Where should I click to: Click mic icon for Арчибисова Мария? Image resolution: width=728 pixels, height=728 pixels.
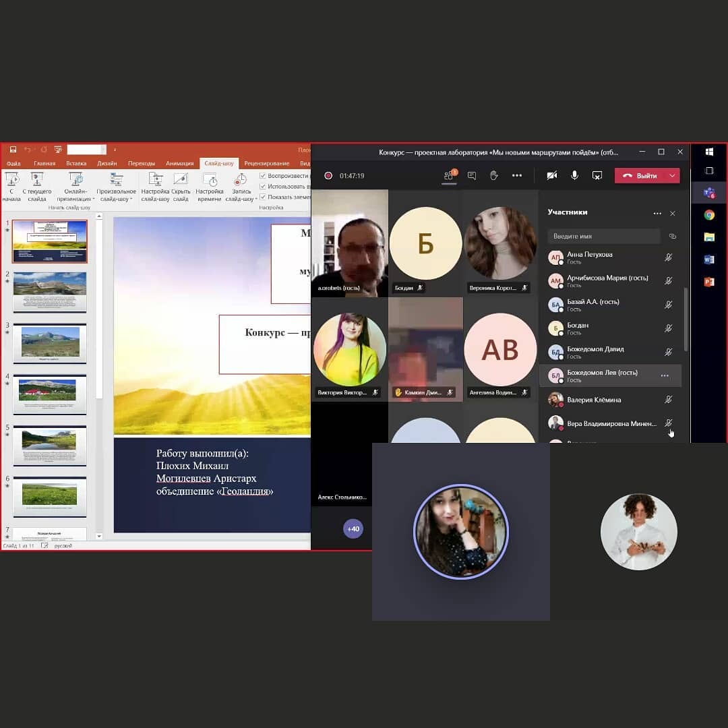tap(668, 280)
